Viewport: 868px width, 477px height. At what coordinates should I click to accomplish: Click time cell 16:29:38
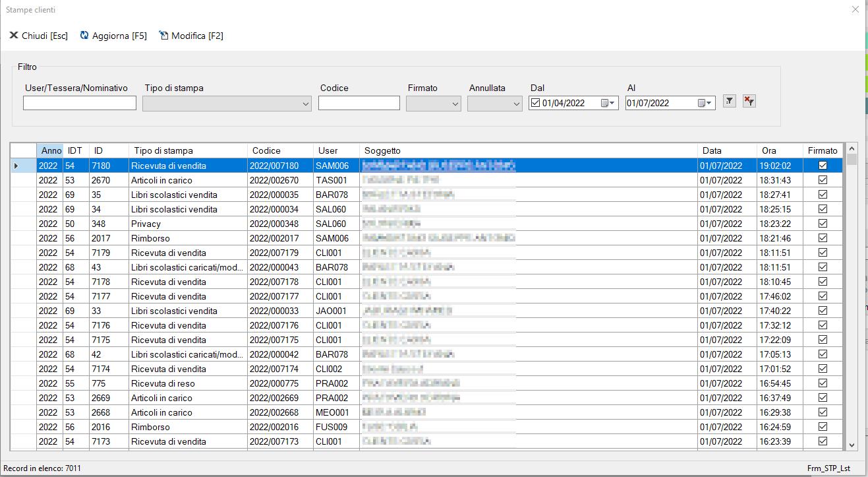780,412
